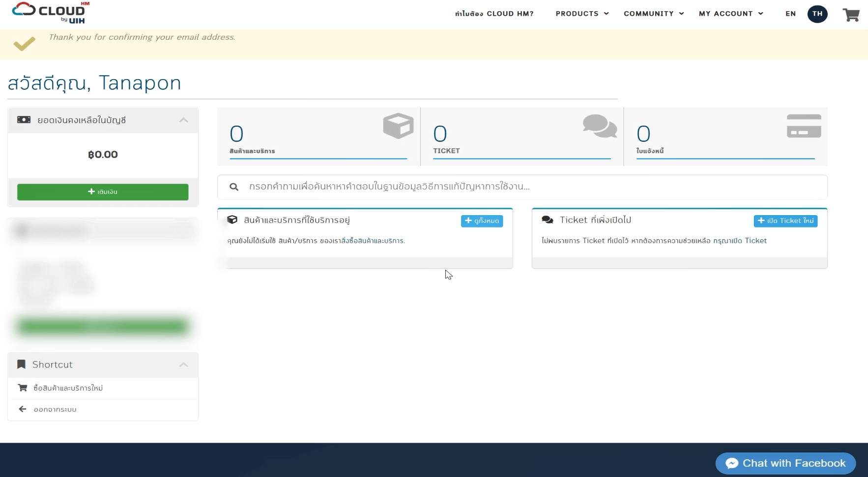Follow the กรุณาเปิด Ticket link
Viewport: 868px width, 477px height.
pos(740,241)
